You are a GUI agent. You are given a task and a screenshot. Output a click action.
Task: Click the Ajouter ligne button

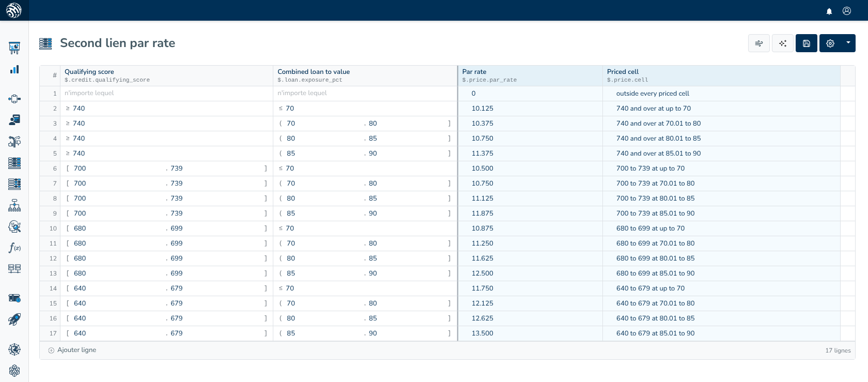click(72, 350)
